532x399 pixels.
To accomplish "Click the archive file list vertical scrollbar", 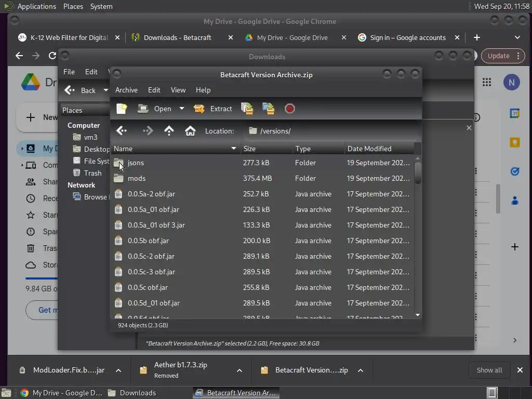I will click(418, 173).
